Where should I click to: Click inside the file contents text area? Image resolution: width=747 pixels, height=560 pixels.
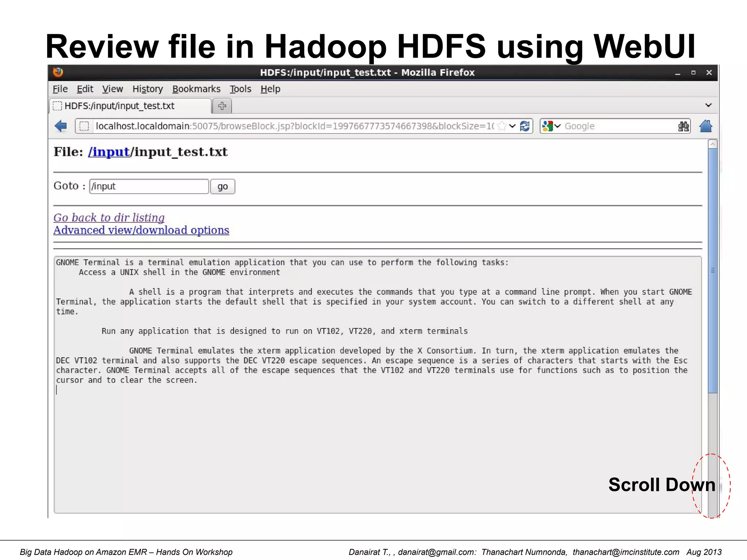pyautogui.click(x=378, y=385)
